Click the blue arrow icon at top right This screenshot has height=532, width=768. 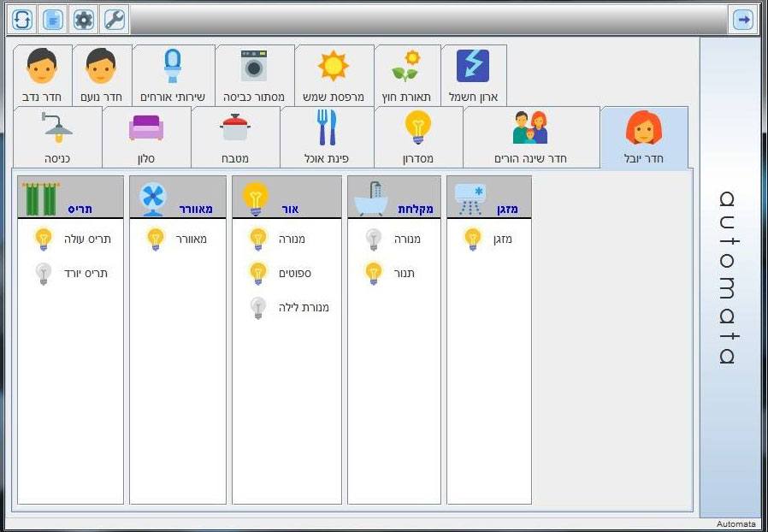click(x=743, y=19)
